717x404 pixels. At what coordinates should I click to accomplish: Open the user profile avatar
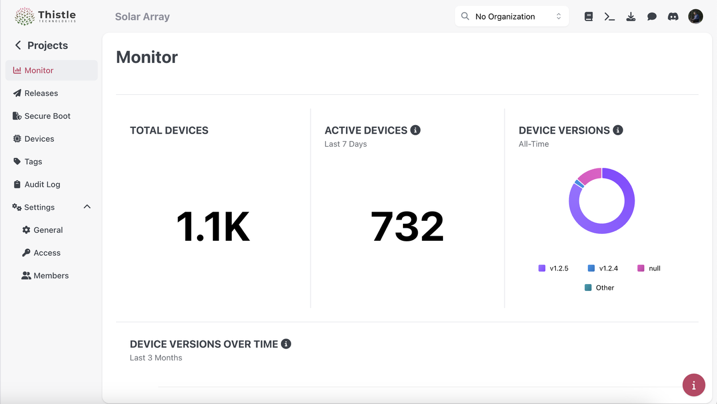pyautogui.click(x=695, y=17)
